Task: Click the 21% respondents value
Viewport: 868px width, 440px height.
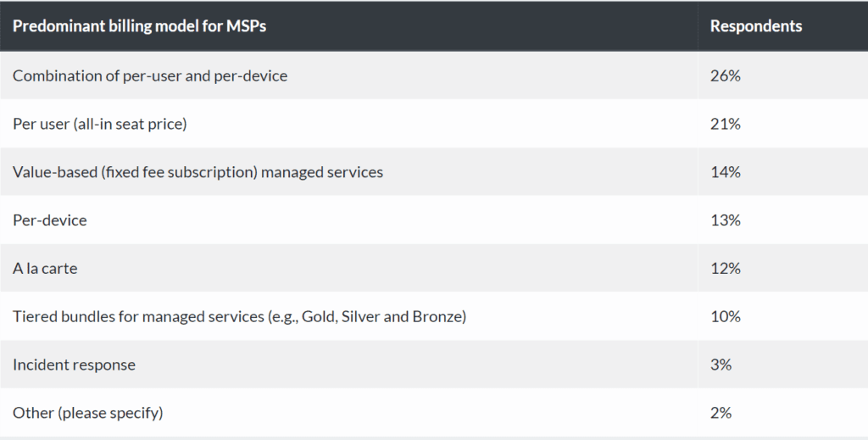Action: pos(726,124)
